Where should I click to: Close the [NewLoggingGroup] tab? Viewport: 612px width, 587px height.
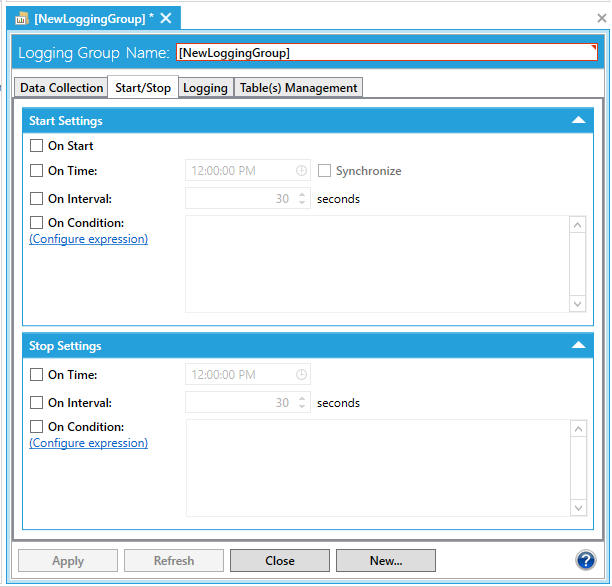pyautogui.click(x=166, y=18)
